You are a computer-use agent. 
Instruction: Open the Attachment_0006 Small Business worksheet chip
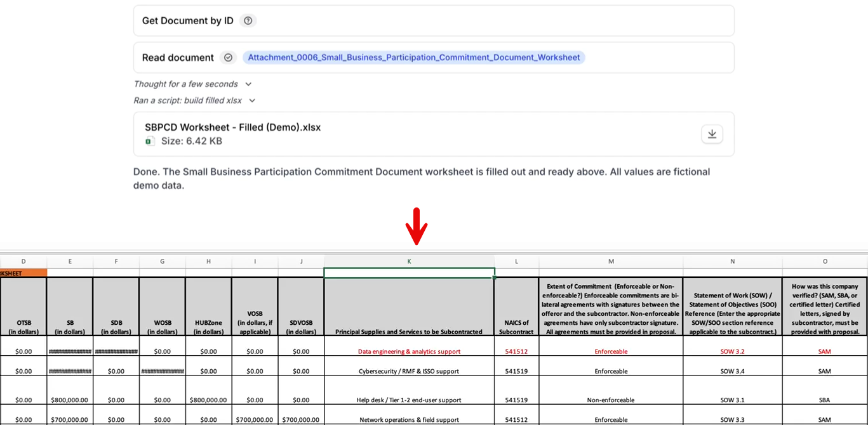click(x=414, y=58)
